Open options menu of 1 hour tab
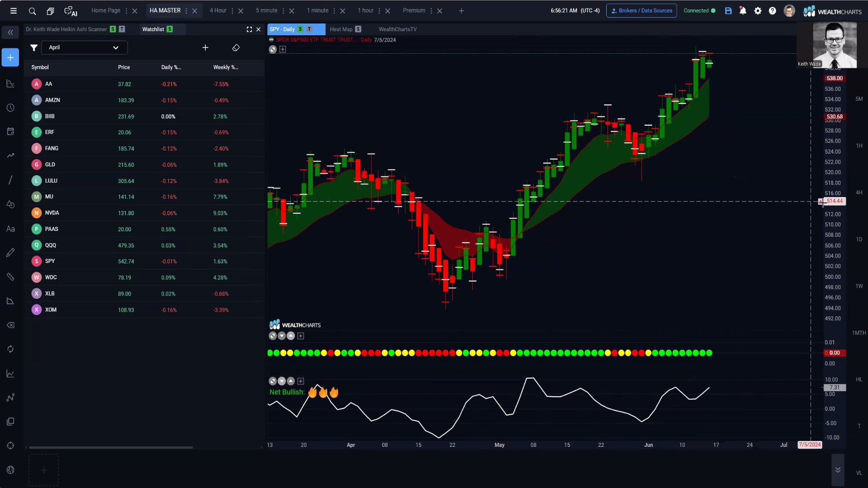The image size is (868, 488). [x=379, y=11]
